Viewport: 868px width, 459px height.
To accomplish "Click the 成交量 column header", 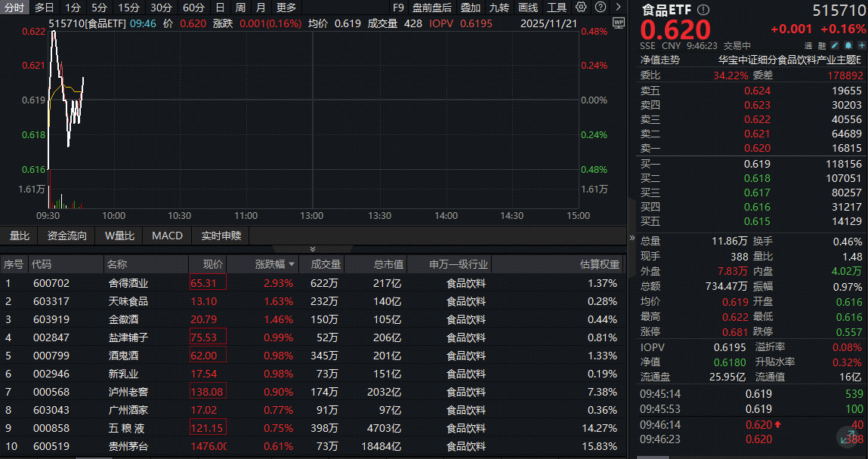I will tap(326, 264).
